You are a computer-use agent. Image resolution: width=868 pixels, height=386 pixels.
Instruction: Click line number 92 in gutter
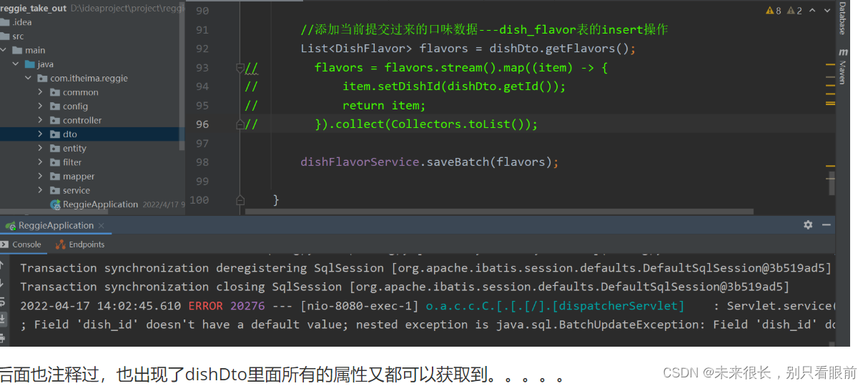tap(202, 49)
